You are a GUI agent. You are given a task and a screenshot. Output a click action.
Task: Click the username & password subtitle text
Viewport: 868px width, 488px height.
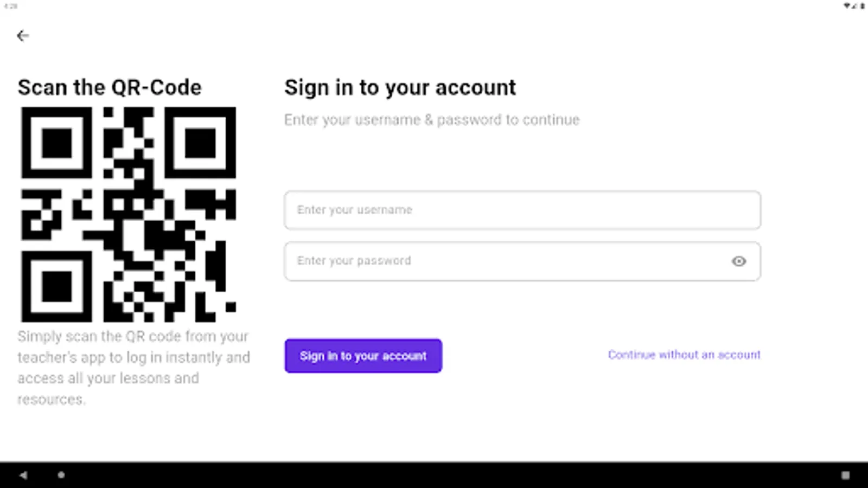pyautogui.click(x=431, y=120)
